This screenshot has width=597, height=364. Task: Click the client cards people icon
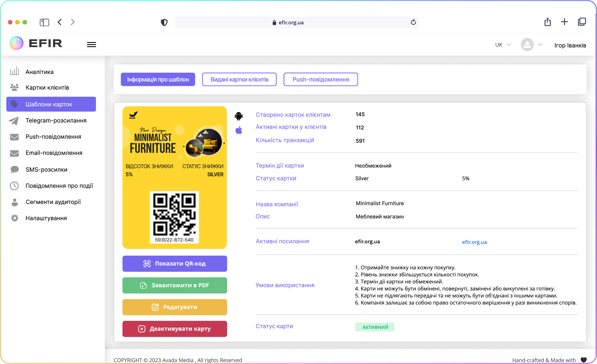click(15, 87)
